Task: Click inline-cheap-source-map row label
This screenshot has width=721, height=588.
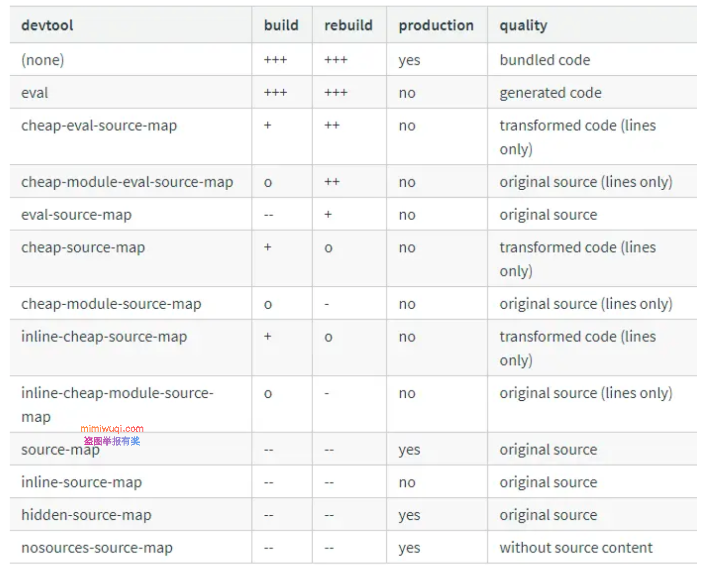Action: click(x=104, y=337)
